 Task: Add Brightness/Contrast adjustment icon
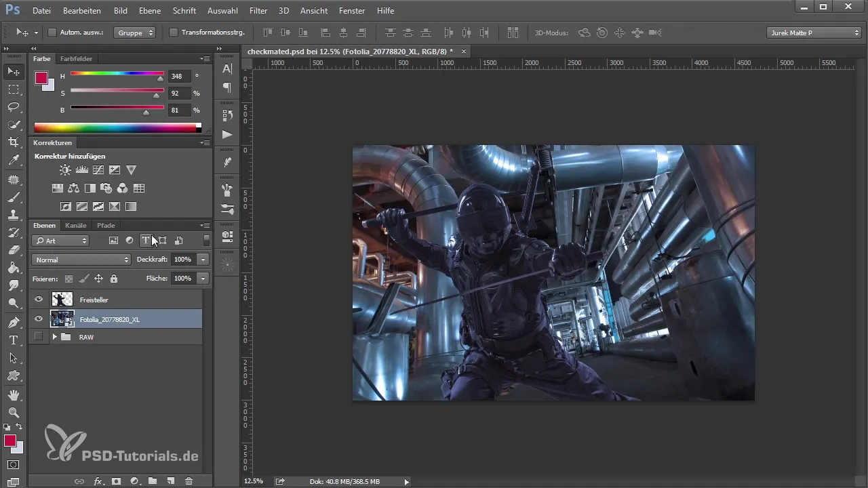[x=65, y=170]
